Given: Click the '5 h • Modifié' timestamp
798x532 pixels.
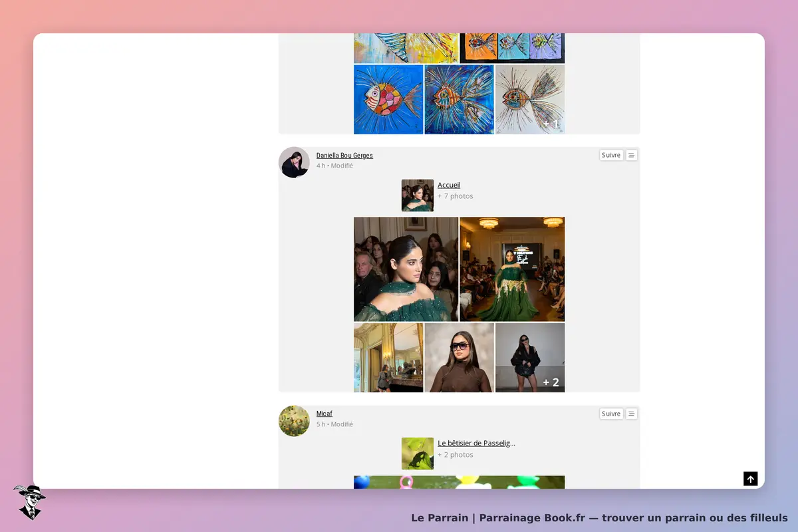Looking at the screenshot, I should coord(334,424).
